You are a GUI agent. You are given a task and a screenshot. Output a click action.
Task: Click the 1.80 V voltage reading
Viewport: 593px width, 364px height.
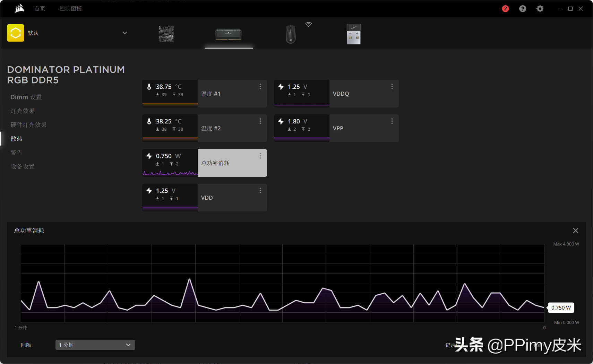click(x=298, y=121)
